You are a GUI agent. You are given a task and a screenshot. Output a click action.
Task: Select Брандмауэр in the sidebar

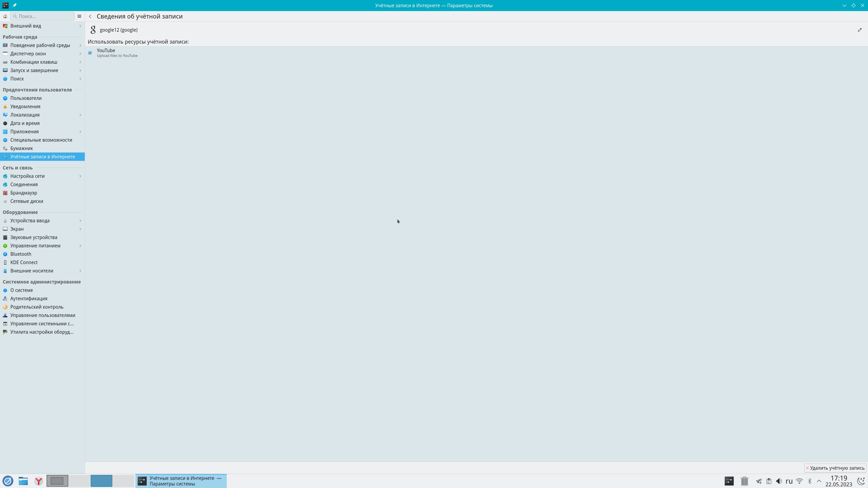tap(24, 193)
